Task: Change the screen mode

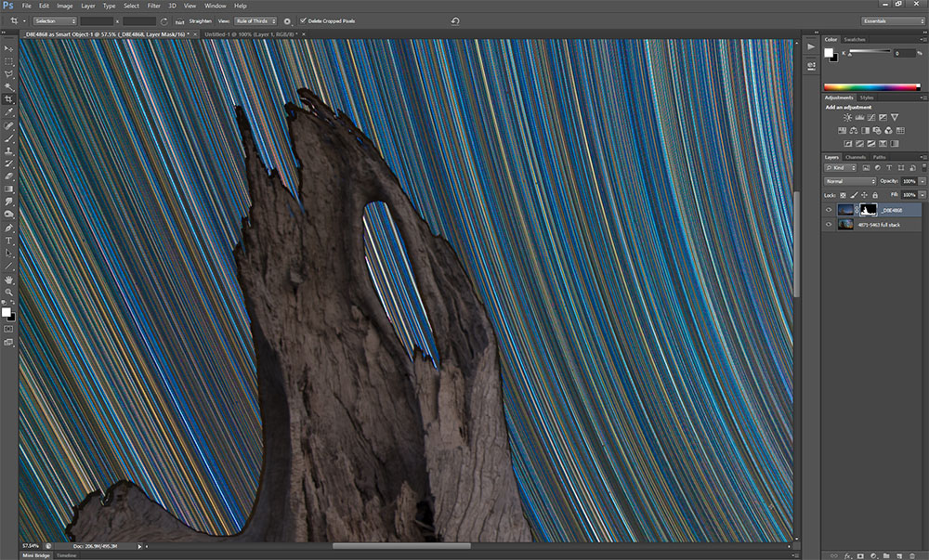Action: tap(8, 342)
